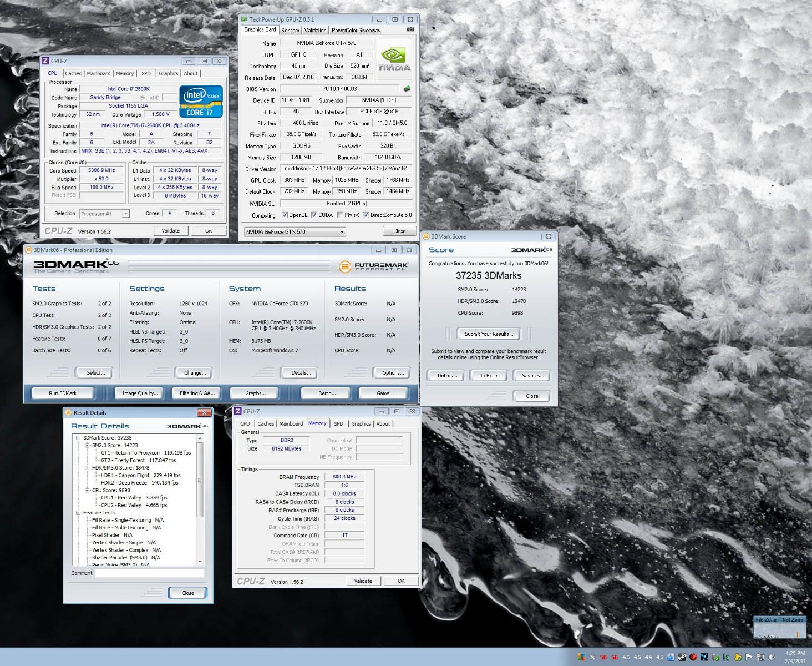The height and width of the screenshot is (666, 812).
Task: Click Submit Your Results button
Action: pos(489,334)
